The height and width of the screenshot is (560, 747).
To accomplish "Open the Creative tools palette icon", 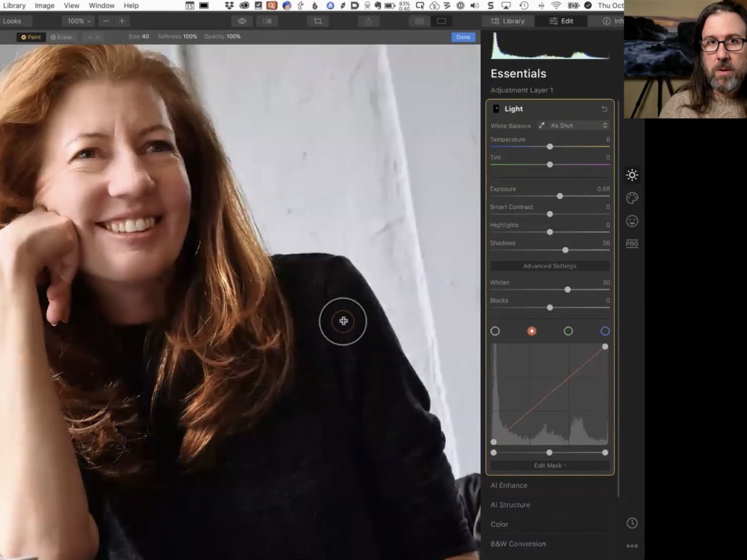I will 632,198.
